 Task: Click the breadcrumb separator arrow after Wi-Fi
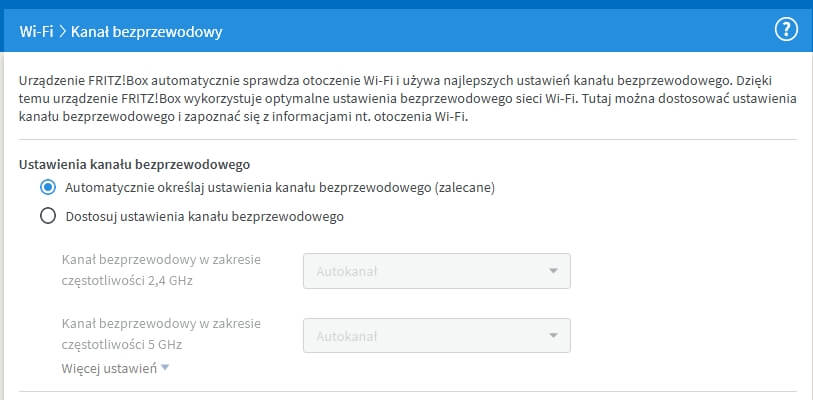62,32
